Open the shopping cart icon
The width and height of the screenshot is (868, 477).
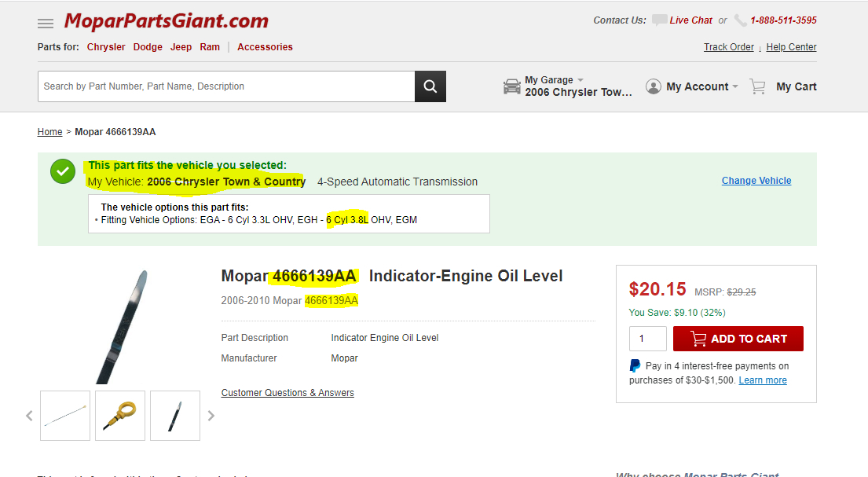pyautogui.click(x=757, y=86)
